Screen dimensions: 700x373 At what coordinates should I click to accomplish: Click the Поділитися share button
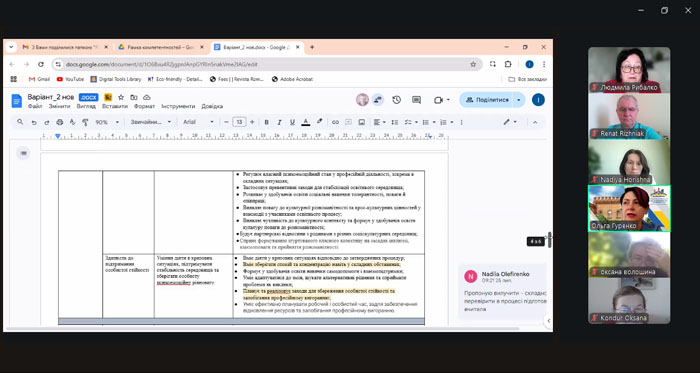(x=487, y=100)
